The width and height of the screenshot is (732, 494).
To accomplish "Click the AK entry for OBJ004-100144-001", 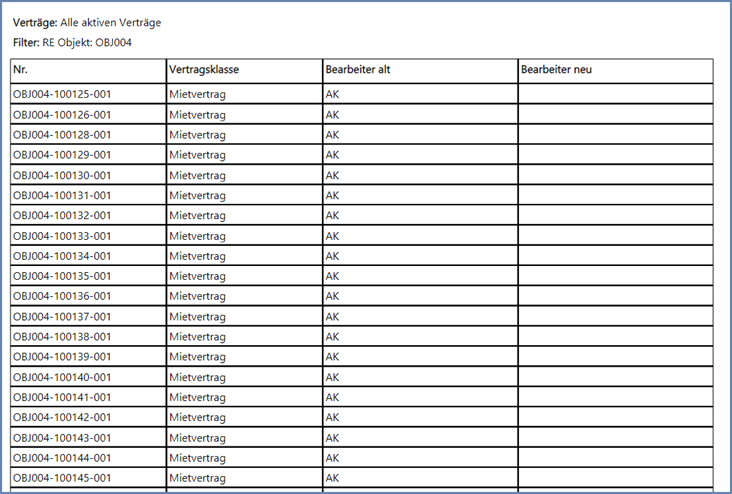I will coord(333,458).
